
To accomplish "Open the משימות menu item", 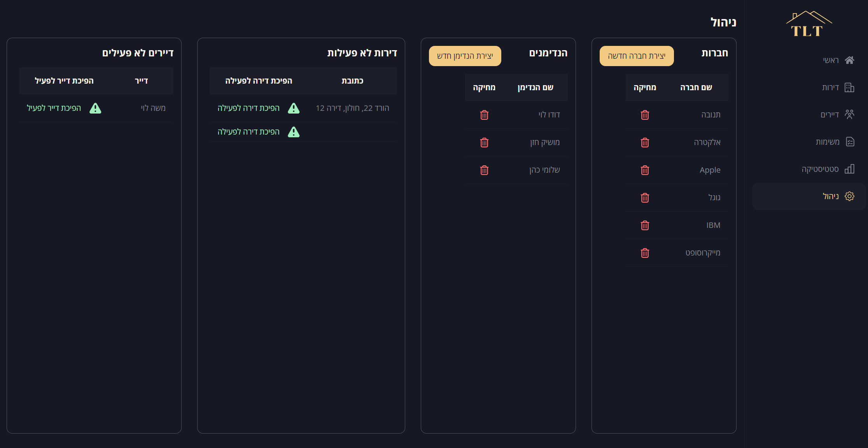I will point(809,142).
